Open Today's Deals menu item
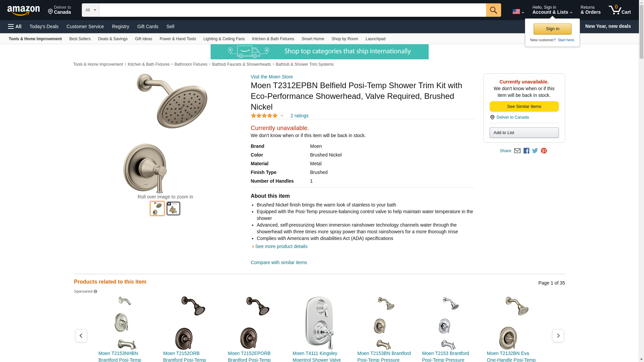 point(44,26)
